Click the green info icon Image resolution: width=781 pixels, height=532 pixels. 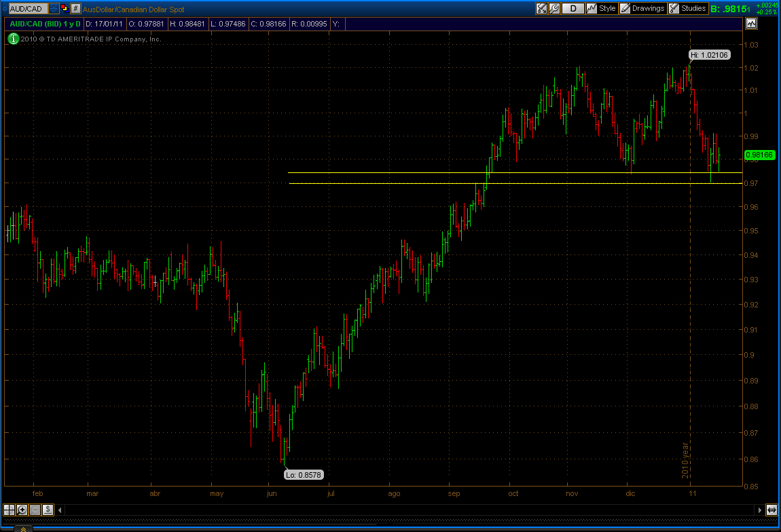tap(14, 39)
